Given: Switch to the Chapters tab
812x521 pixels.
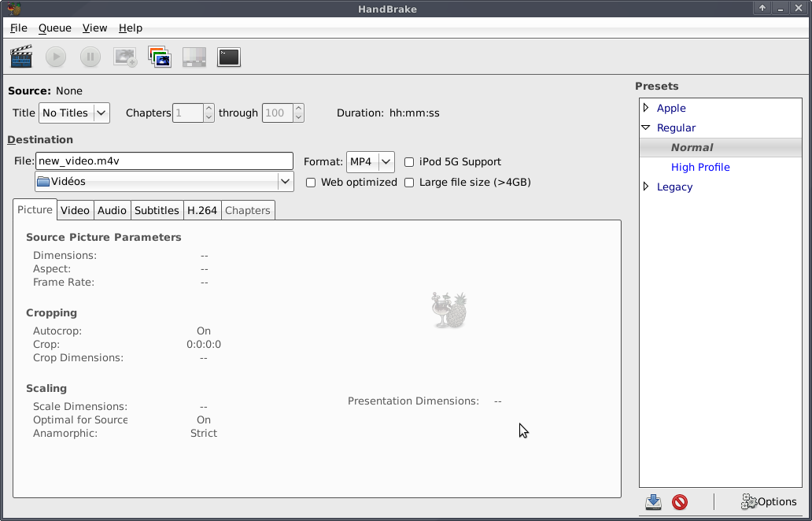Looking at the screenshot, I should coord(248,210).
